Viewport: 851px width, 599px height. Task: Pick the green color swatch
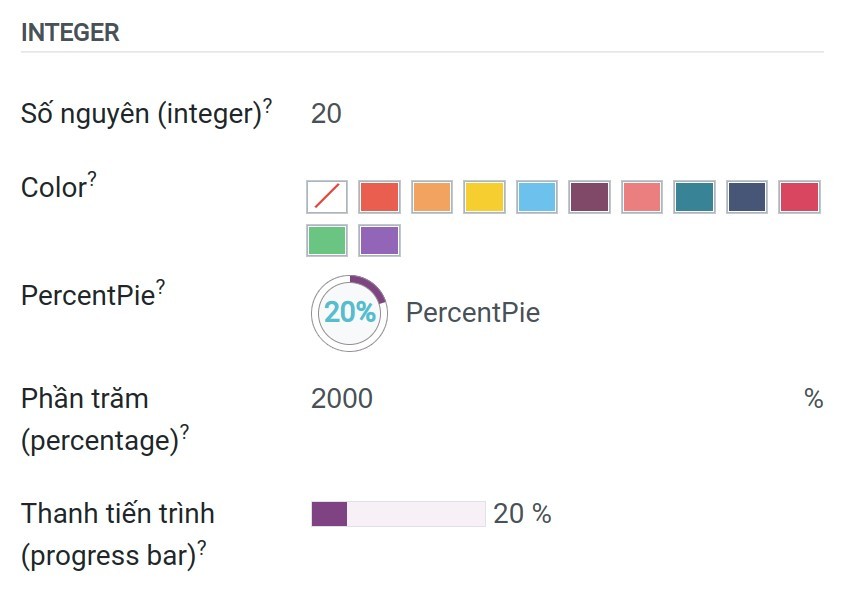[327, 240]
